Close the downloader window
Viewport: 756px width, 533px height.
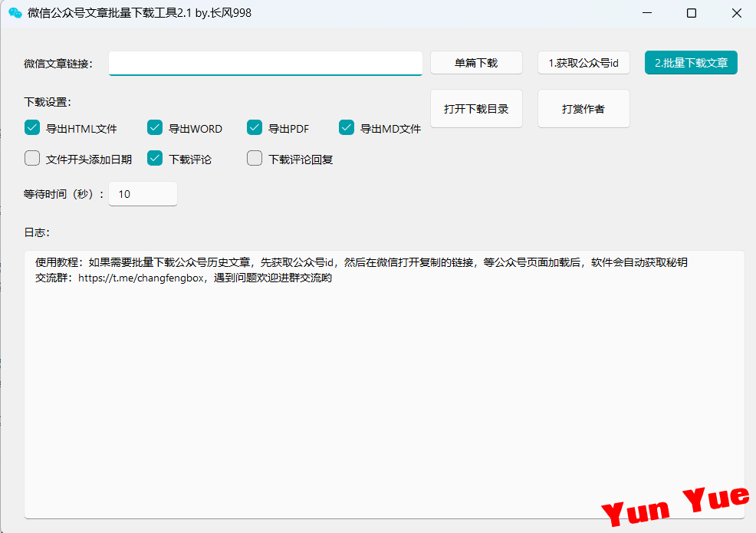(736, 13)
